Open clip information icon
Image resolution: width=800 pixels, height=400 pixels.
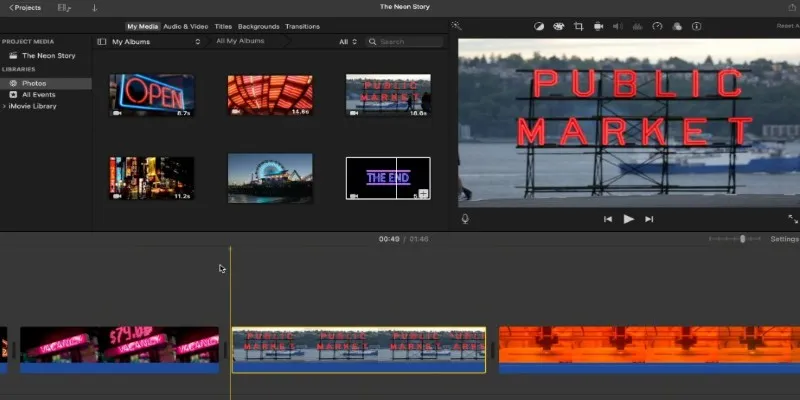[696, 27]
